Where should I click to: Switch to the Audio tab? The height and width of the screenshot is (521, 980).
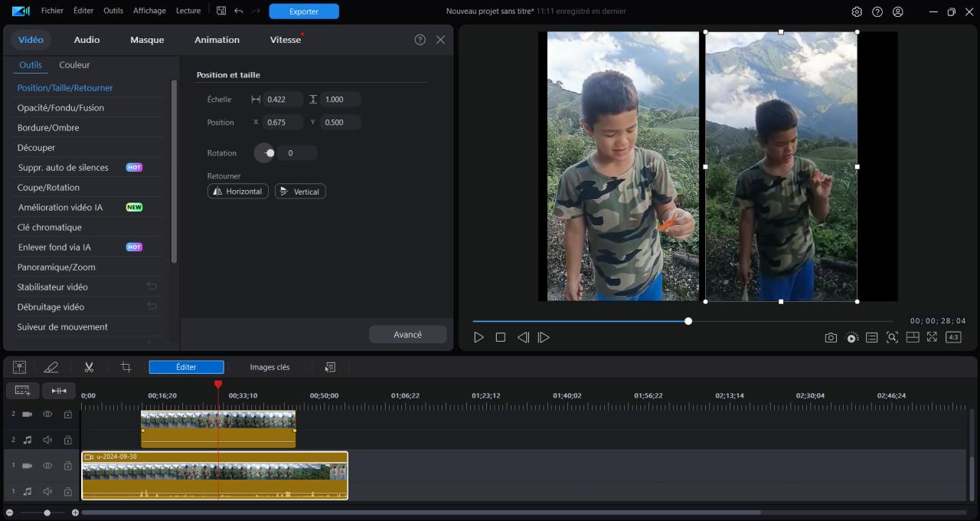click(x=87, y=39)
